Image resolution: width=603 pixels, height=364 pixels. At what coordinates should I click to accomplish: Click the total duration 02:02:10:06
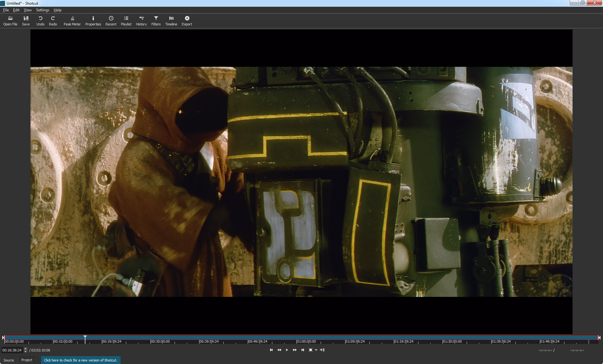point(41,350)
